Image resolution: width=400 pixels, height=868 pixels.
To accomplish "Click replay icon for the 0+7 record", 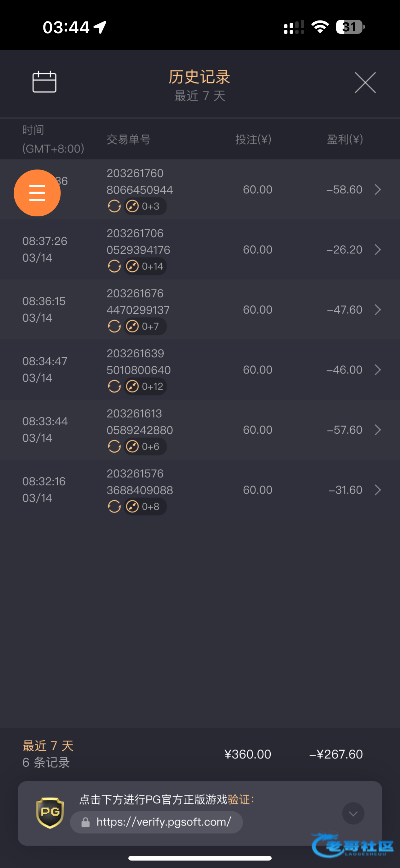I will (x=114, y=326).
